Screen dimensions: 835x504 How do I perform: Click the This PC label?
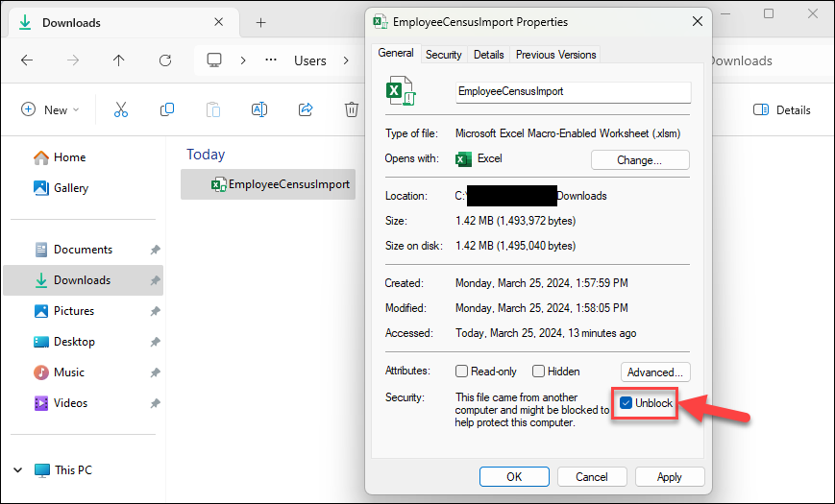click(73, 470)
